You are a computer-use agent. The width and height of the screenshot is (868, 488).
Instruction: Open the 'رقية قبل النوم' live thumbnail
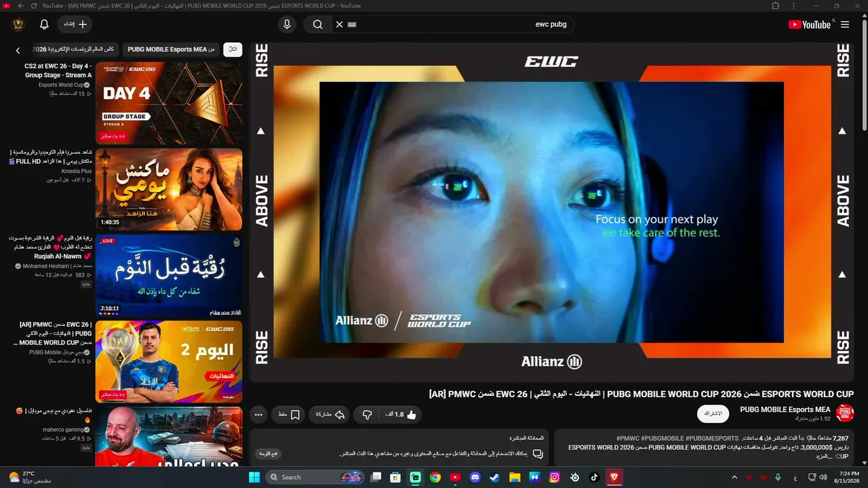click(x=169, y=275)
